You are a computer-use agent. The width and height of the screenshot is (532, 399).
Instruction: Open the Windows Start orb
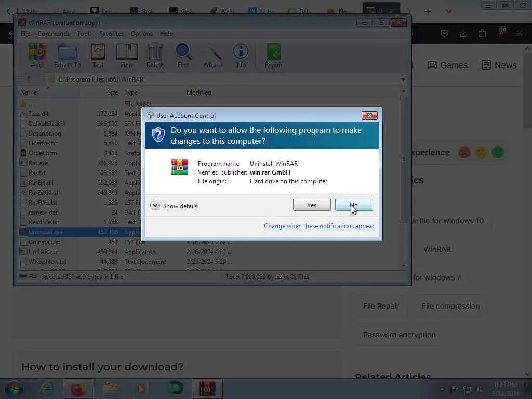click(x=14, y=389)
